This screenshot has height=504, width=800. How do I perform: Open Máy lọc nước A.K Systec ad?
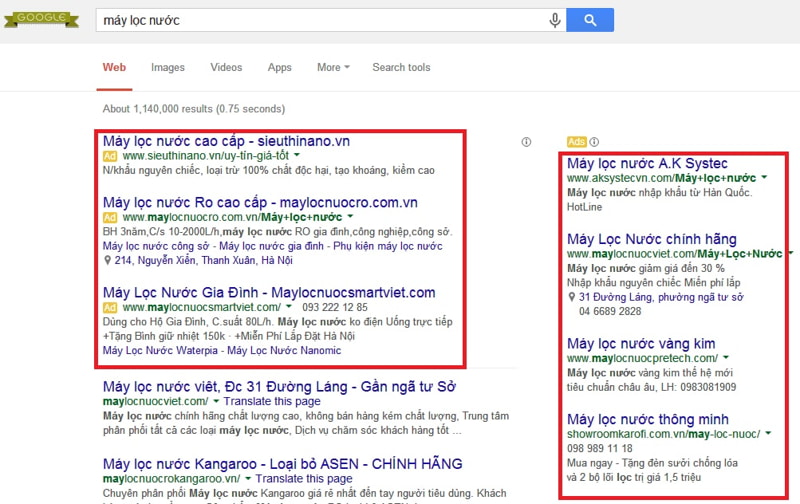tap(647, 163)
